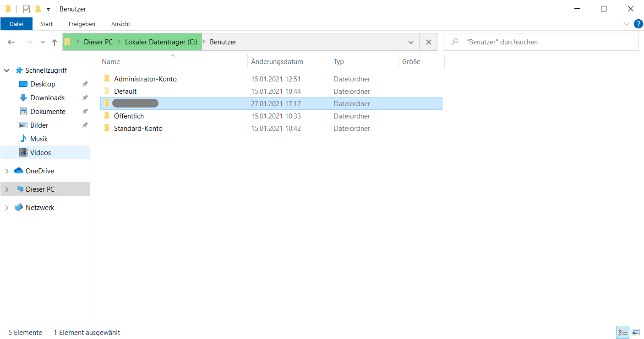This screenshot has width=644, height=339.
Task: Click the folder icon of Standard-Konto
Action: pyautogui.click(x=107, y=128)
